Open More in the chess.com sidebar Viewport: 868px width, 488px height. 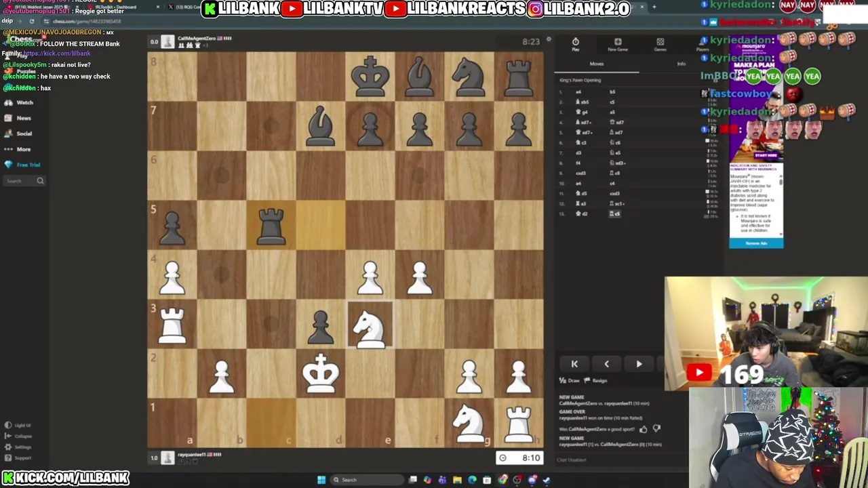tap(18, 149)
